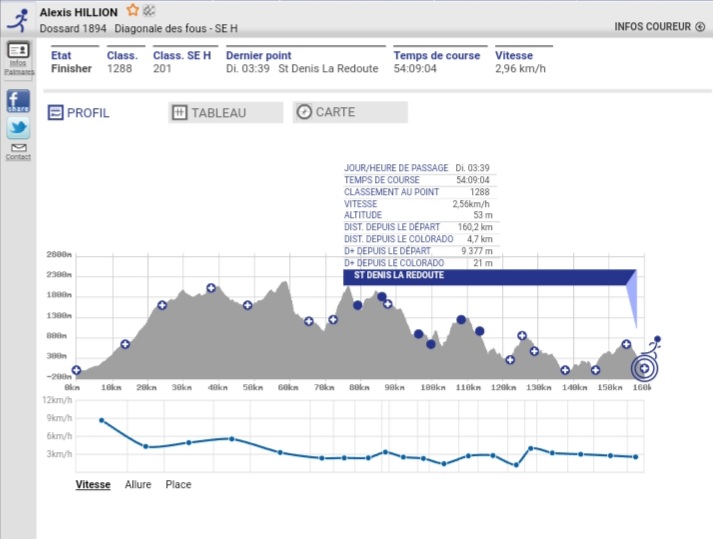Select checkpoint marker near 155km summit
713x539 pixels.
626,344
